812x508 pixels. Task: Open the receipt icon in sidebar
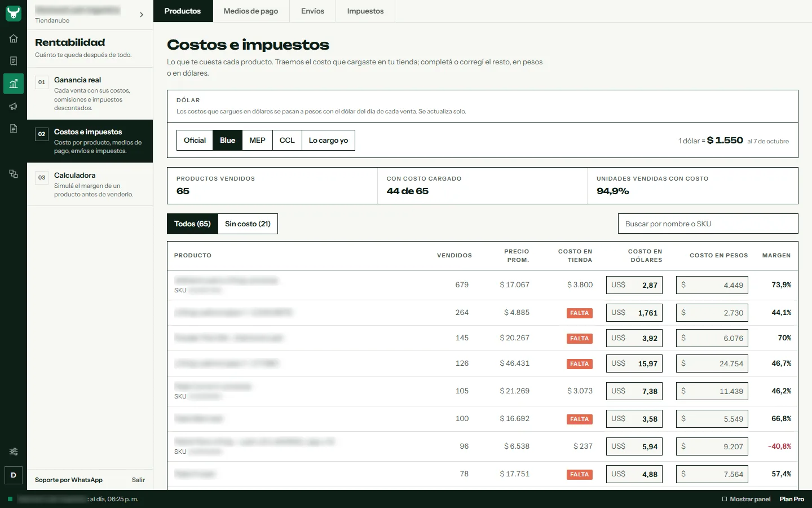pos(14,61)
